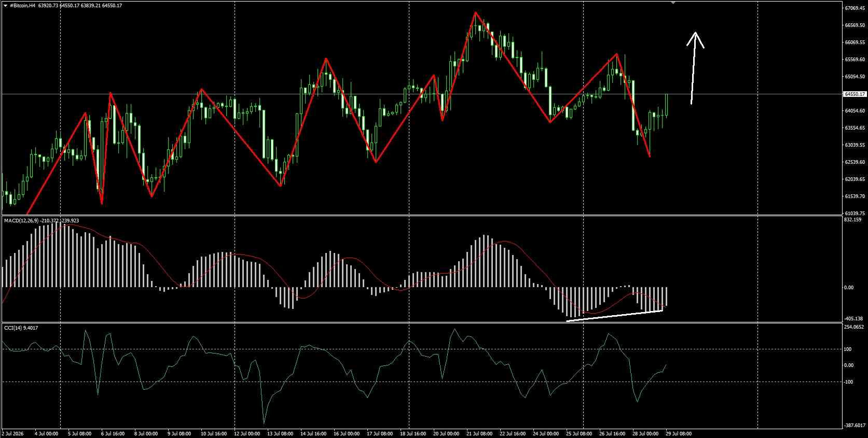The image size is (868, 438).
Task: Click the 67069.45 price scale label
Action: coord(854,8)
